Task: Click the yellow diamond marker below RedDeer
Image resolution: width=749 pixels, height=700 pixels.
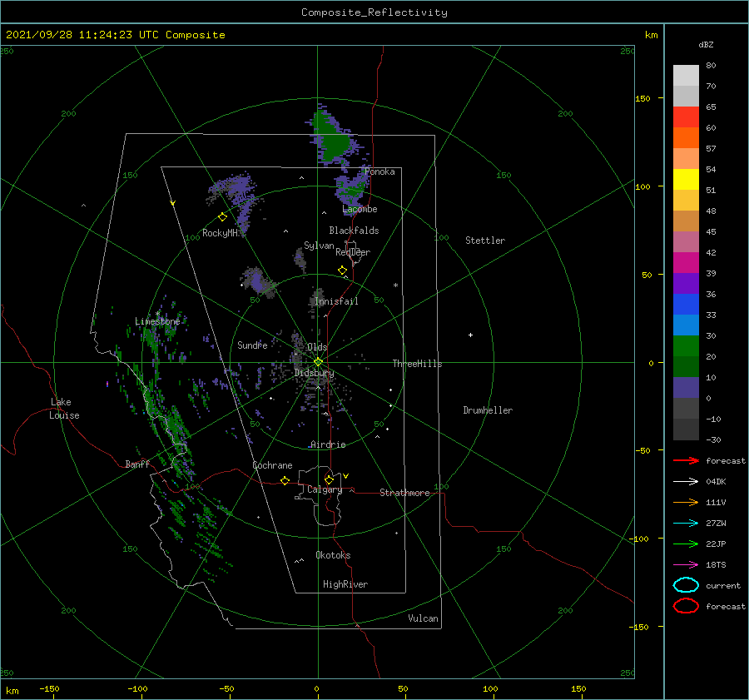Action: [x=342, y=271]
